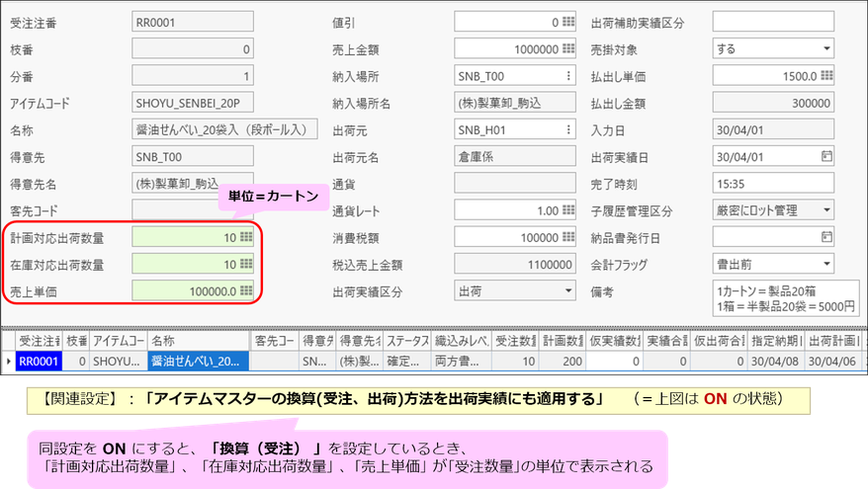Sort by 指定納期 grid column header

777,341
